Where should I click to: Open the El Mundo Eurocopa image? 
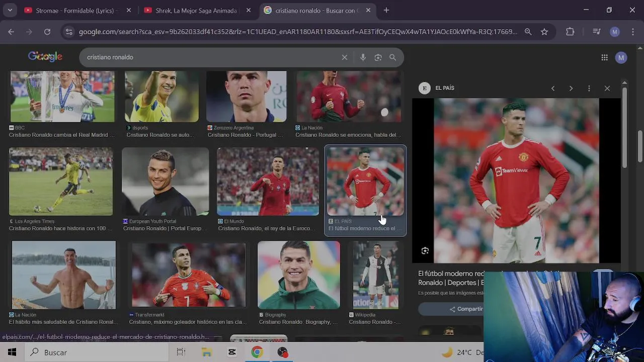(x=268, y=182)
